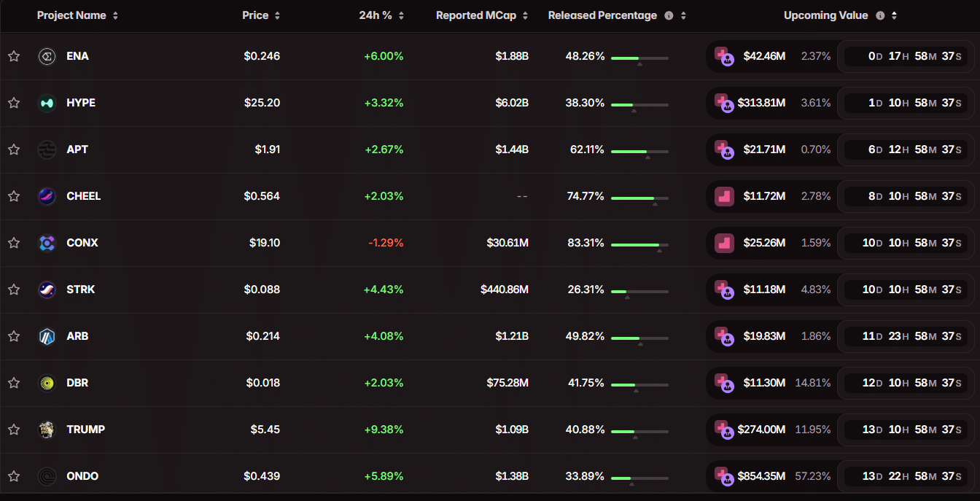Click the HYPE released percentage progress bar

coord(639,104)
